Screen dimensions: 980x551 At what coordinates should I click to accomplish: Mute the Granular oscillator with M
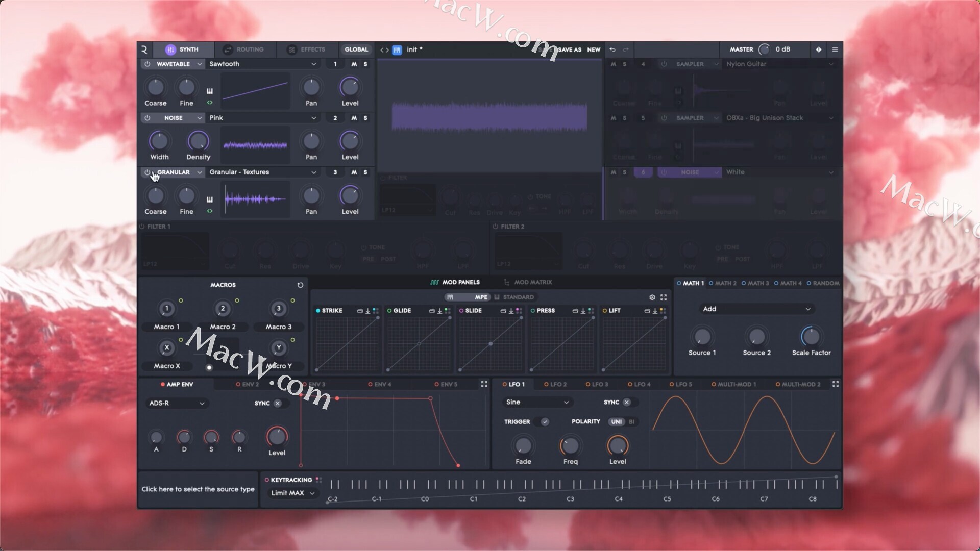[354, 172]
